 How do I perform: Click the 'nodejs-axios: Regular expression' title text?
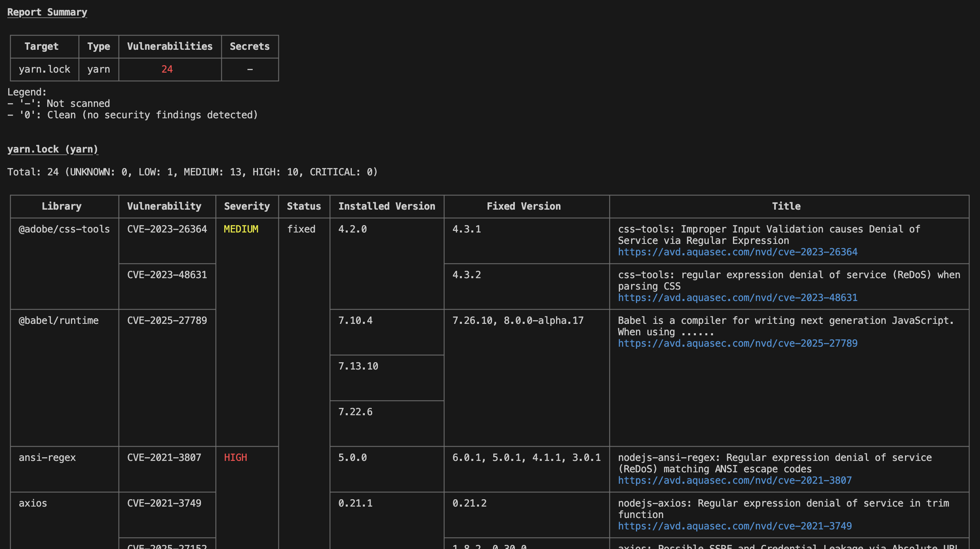(784, 509)
